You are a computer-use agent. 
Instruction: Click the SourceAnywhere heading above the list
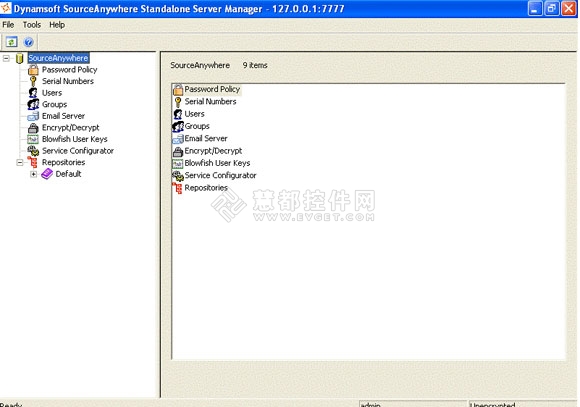pyautogui.click(x=200, y=65)
